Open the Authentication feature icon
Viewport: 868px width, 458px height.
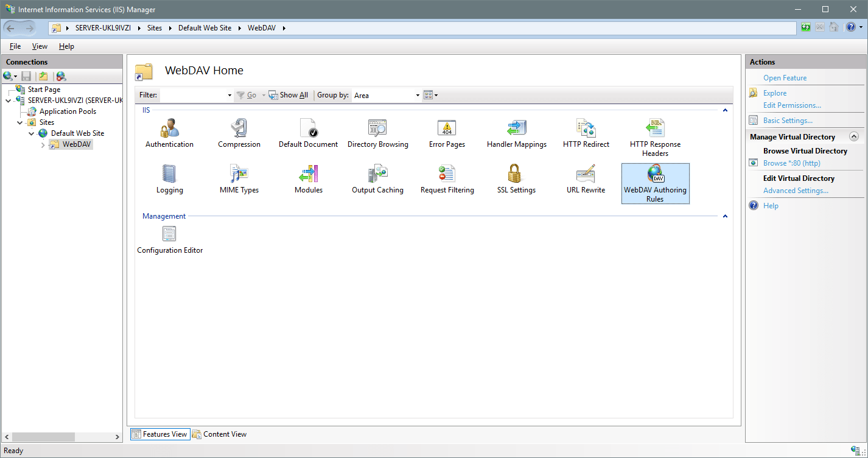pyautogui.click(x=169, y=129)
